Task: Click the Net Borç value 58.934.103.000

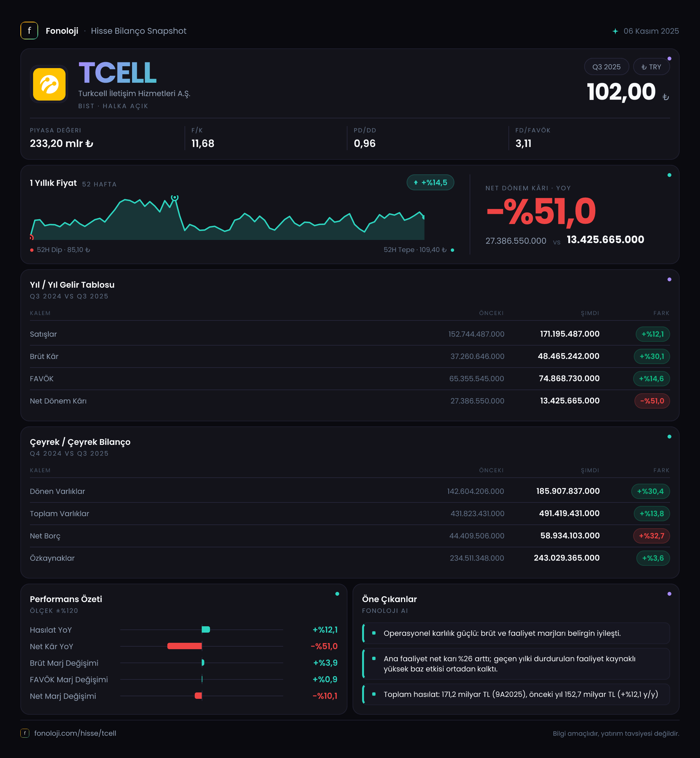Action: tap(570, 536)
